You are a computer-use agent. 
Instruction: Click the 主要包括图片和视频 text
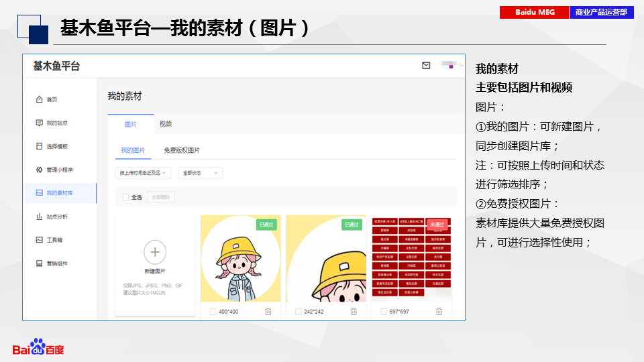coord(524,87)
